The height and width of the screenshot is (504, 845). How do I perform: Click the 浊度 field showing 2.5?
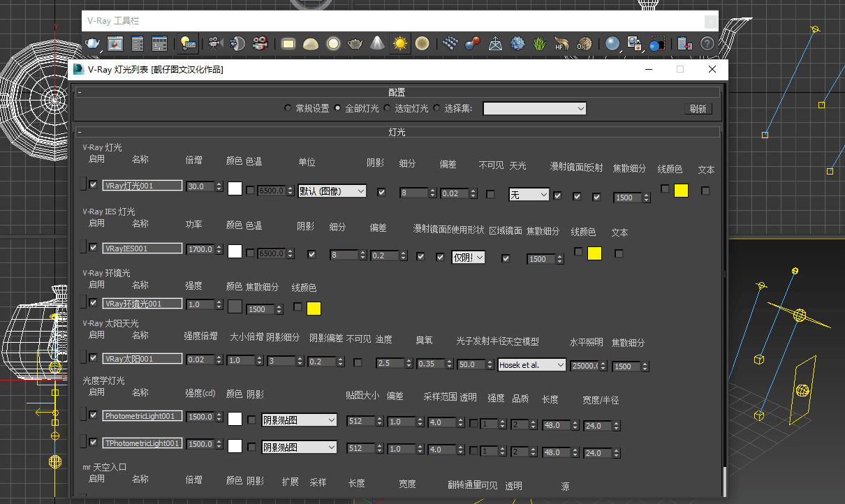point(390,363)
